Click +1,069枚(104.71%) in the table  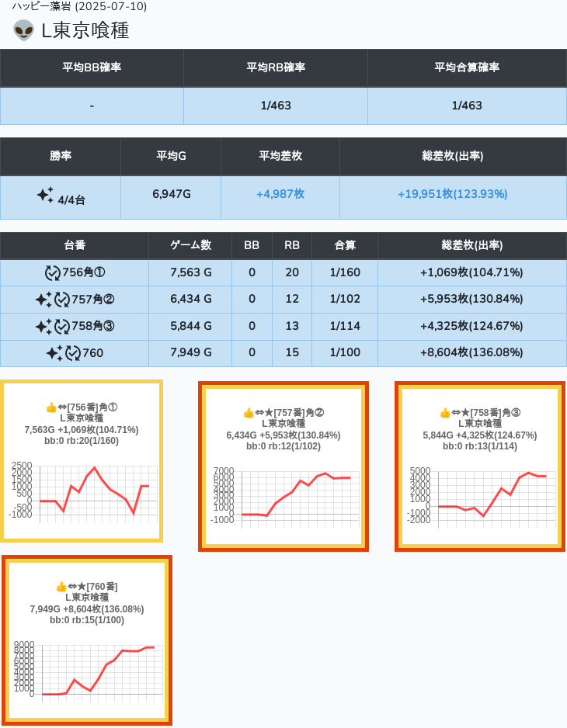pyautogui.click(x=471, y=272)
